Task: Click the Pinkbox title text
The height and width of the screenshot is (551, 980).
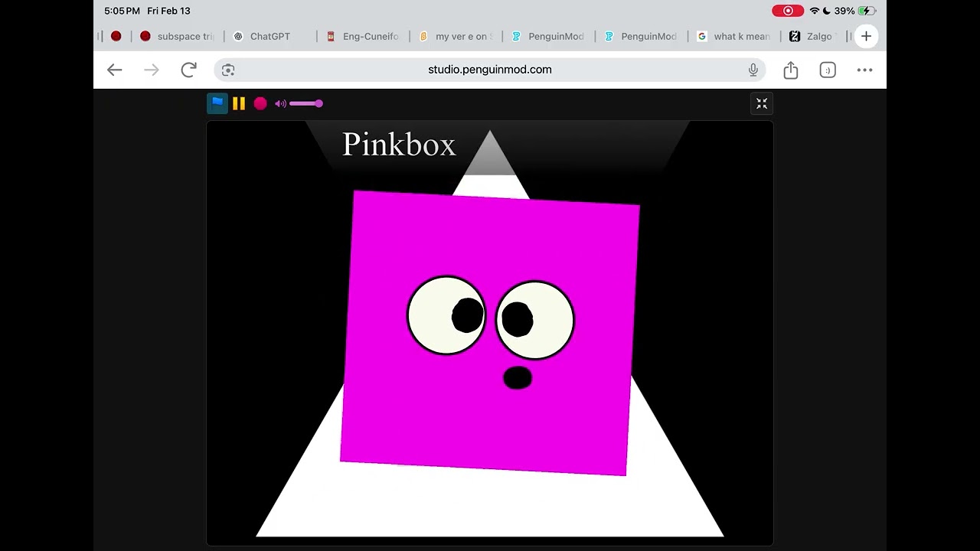Action: pyautogui.click(x=399, y=145)
